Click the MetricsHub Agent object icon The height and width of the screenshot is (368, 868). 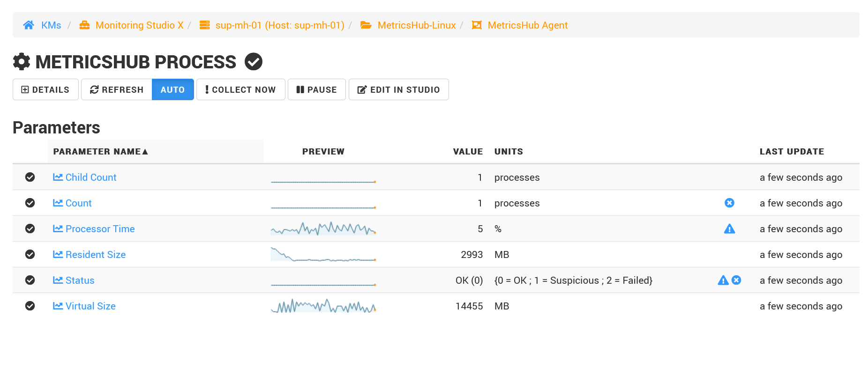477,25
